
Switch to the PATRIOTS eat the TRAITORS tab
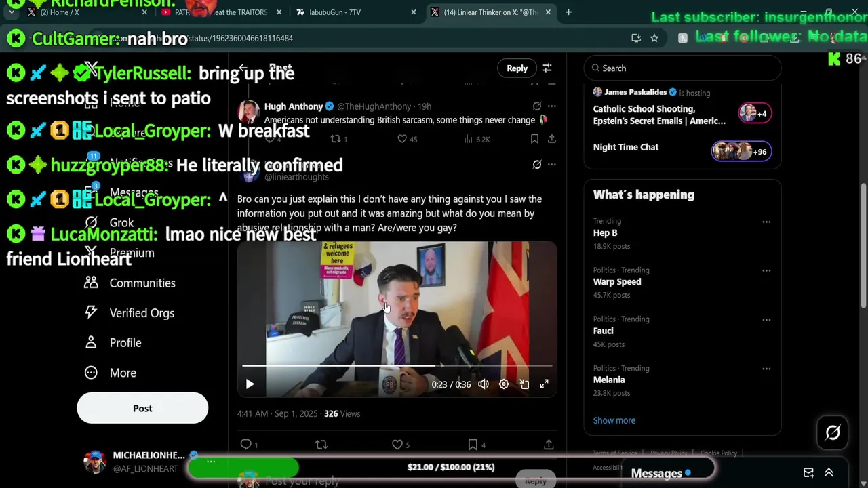(220, 12)
